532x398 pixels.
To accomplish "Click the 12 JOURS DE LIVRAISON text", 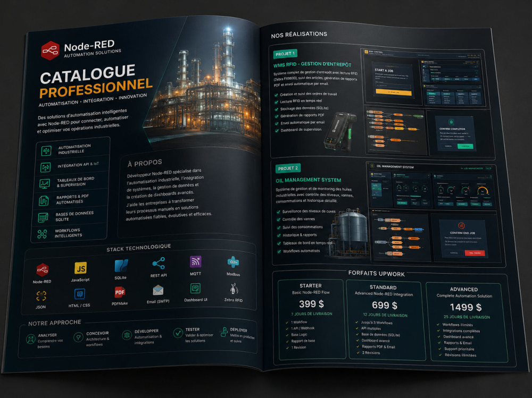I will click(x=385, y=315).
